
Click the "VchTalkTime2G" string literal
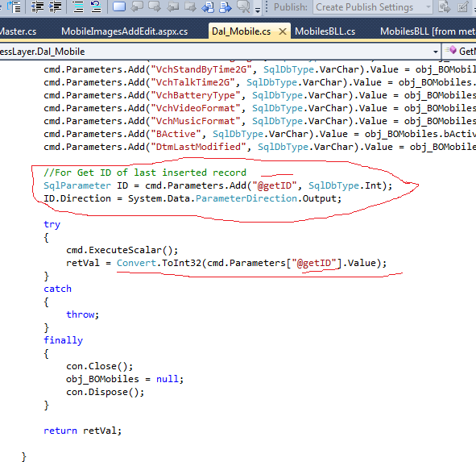(195, 82)
